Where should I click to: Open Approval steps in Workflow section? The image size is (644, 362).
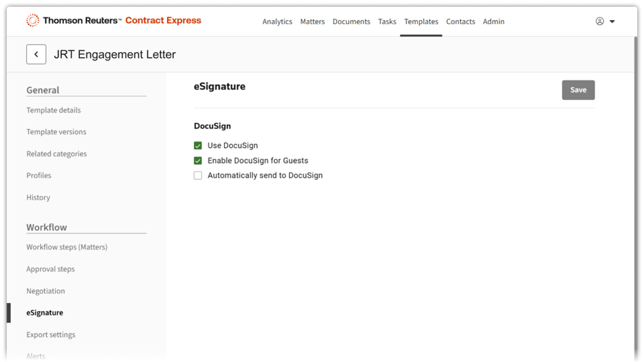(50, 269)
